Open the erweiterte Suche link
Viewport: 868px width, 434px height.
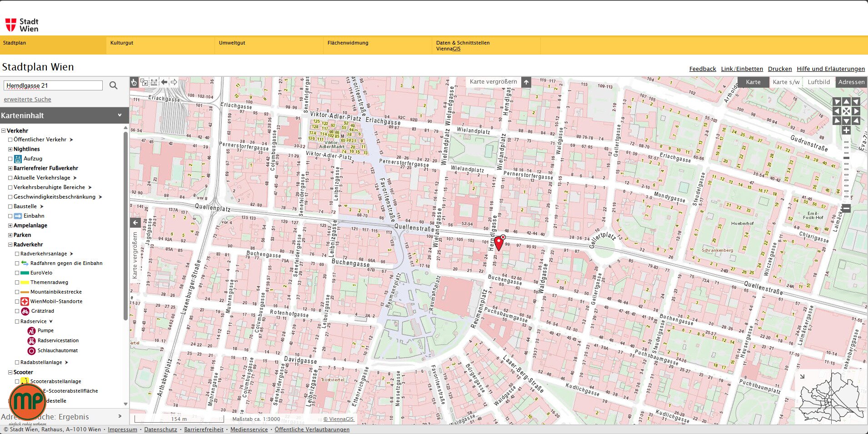pos(27,100)
